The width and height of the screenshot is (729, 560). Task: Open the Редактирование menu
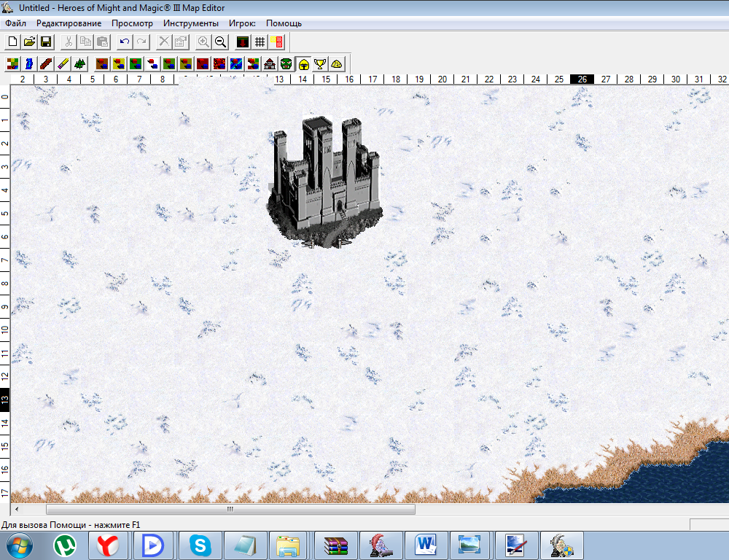coord(69,23)
